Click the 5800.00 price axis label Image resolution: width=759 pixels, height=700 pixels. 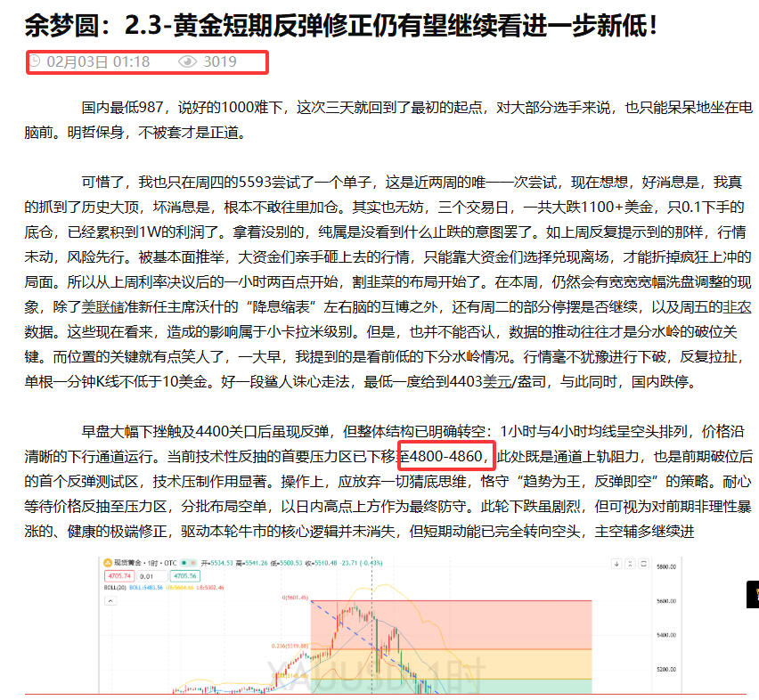tap(666, 566)
